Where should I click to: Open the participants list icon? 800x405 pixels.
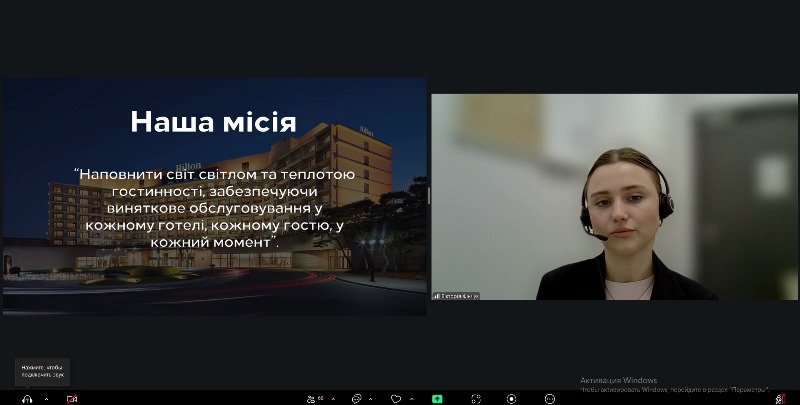311,399
